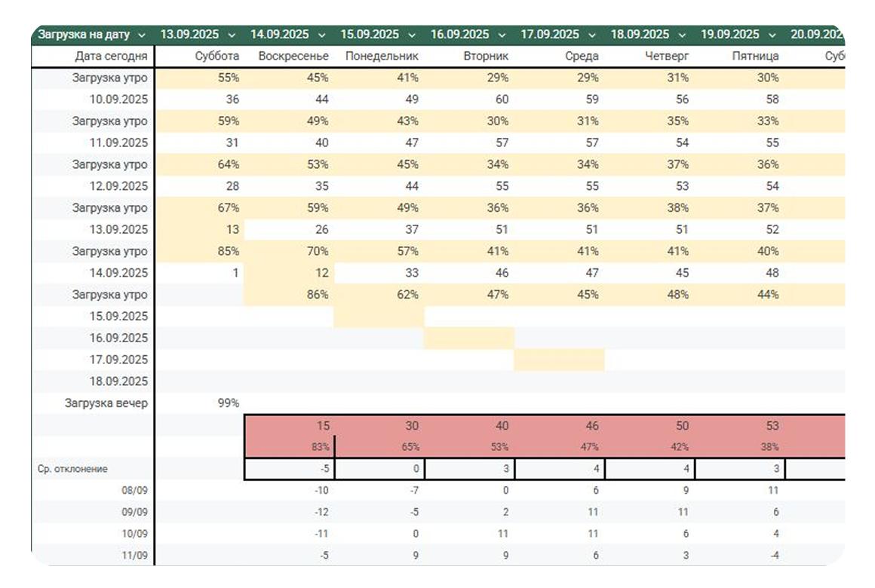Expand the 19.09.2025 header dropdown
This screenshot has width=875, height=588.
tap(772, 35)
